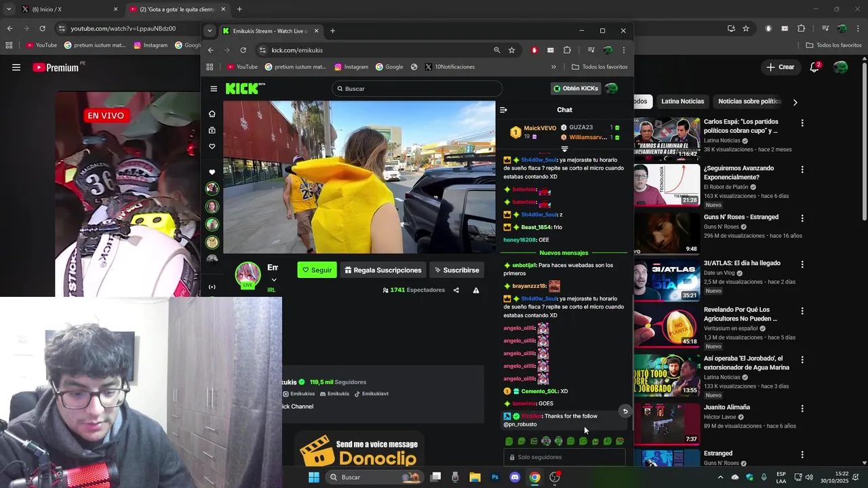Open Kick profile avatar beside Obtén KICKs

tap(611, 89)
